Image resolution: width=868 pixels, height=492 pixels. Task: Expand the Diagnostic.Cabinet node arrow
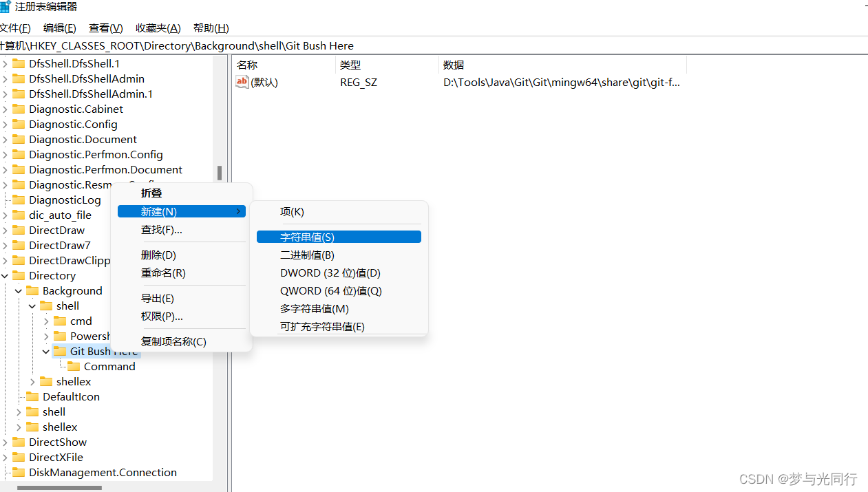(5, 109)
